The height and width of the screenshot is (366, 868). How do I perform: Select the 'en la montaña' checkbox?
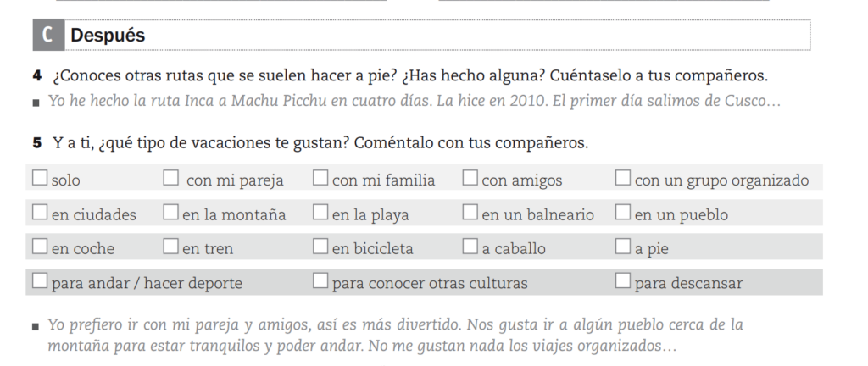pyautogui.click(x=170, y=212)
